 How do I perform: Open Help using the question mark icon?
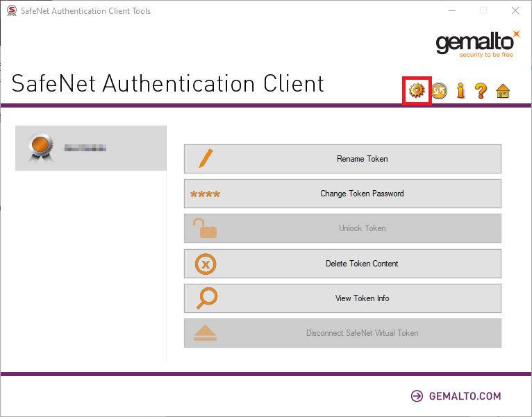(x=481, y=91)
